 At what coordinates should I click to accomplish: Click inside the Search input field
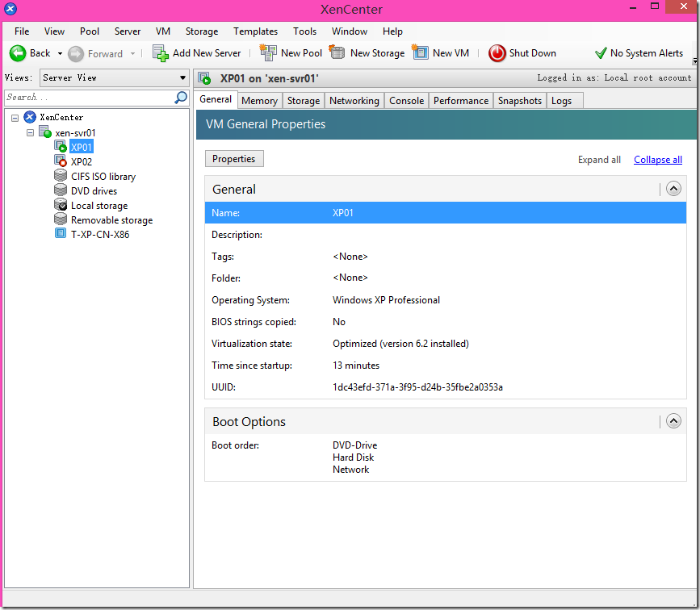(90, 98)
